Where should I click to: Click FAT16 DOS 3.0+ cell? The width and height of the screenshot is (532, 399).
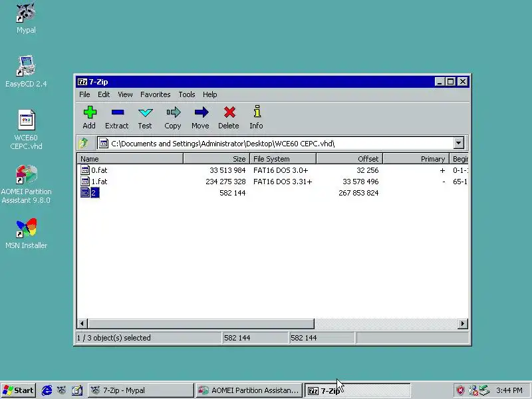coord(281,170)
